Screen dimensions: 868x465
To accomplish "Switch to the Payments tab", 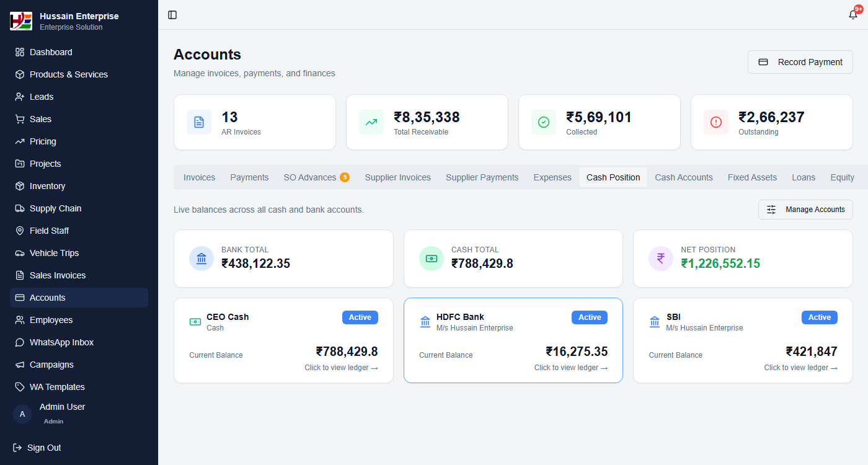I will click(249, 177).
